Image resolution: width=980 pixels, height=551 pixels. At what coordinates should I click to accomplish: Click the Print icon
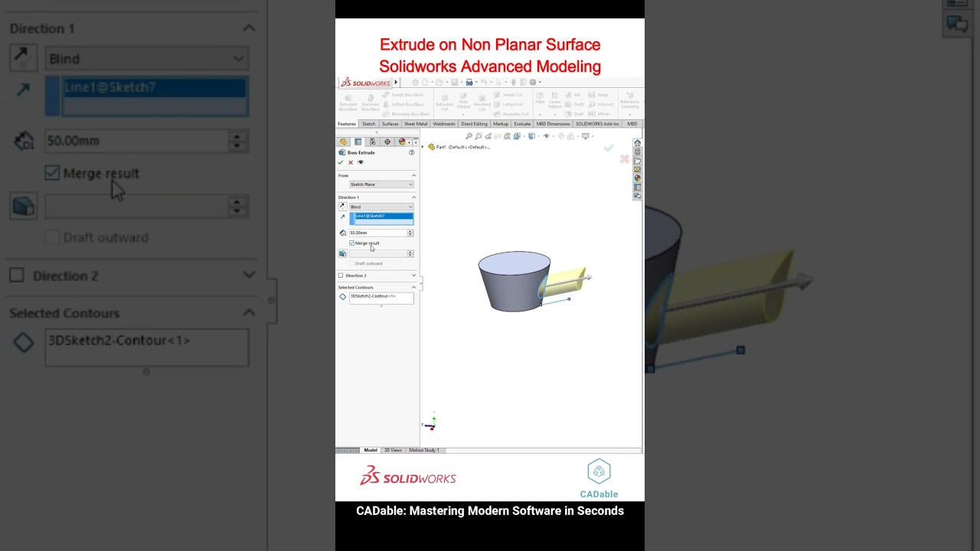pyautogui.click(x=469, y=82)
